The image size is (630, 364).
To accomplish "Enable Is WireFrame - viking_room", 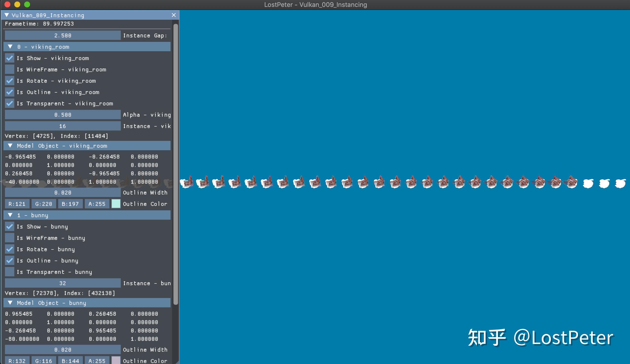I will coord(10,69).
